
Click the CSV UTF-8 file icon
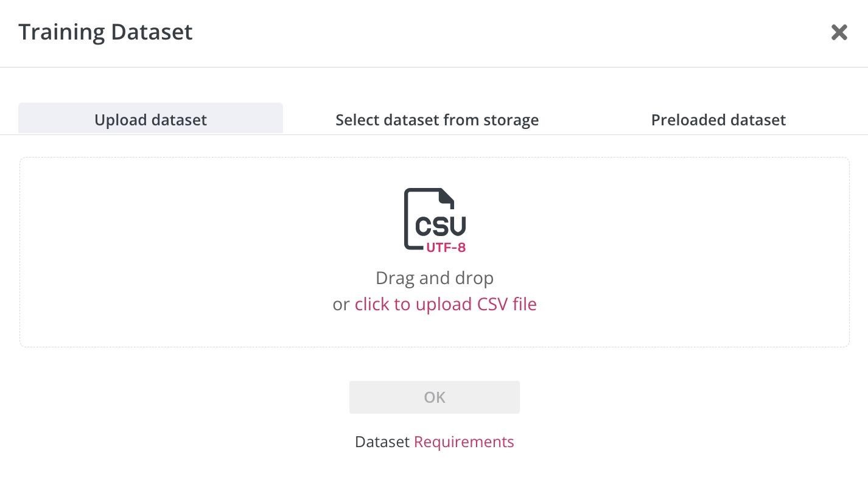pos(435,219)
